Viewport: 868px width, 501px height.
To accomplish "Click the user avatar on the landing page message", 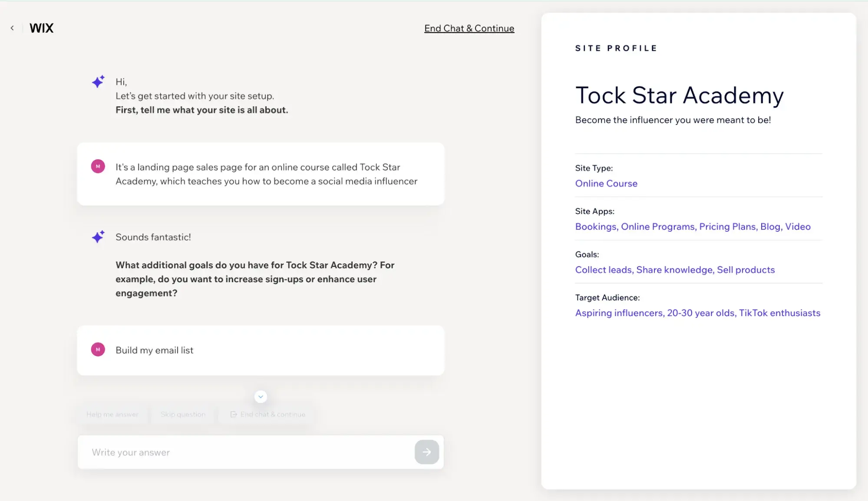I will pyautogui.click(x=98, y=166).
